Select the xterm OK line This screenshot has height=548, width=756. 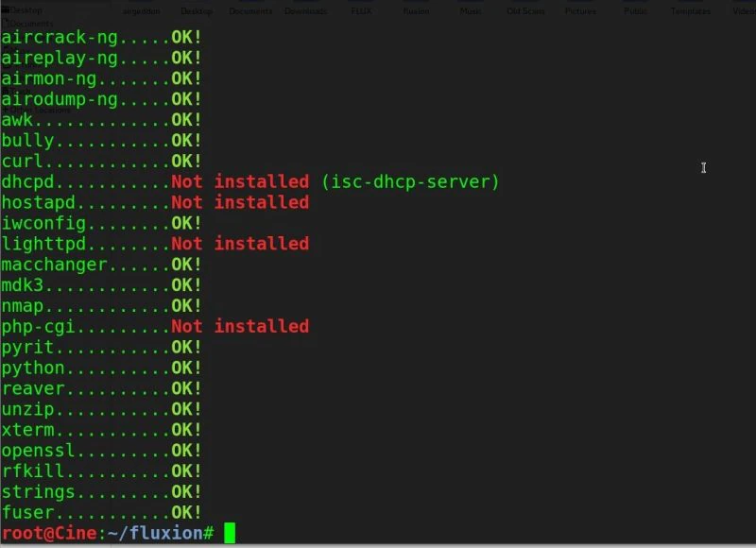click(x=101, y=430)
